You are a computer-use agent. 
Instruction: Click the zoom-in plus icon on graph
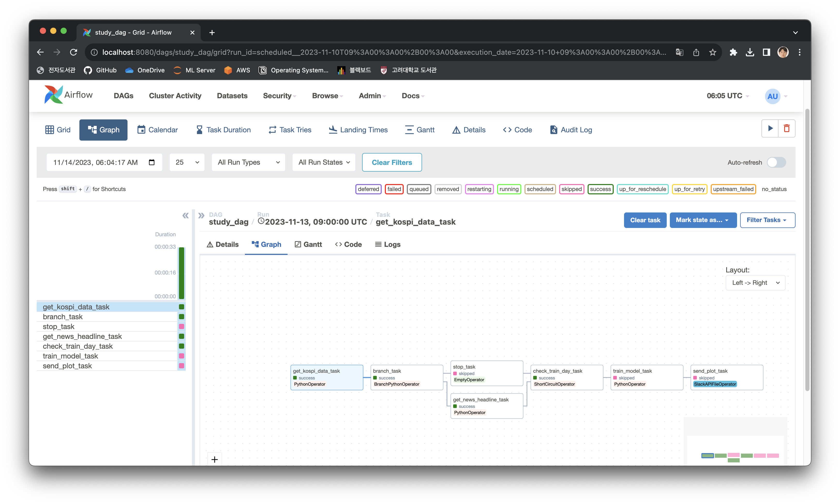tap(214, 460)
